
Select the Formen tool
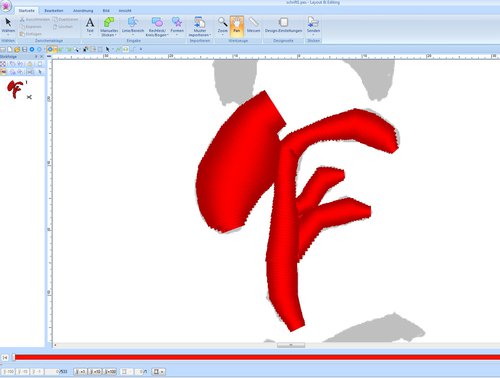tap(177, 26)
